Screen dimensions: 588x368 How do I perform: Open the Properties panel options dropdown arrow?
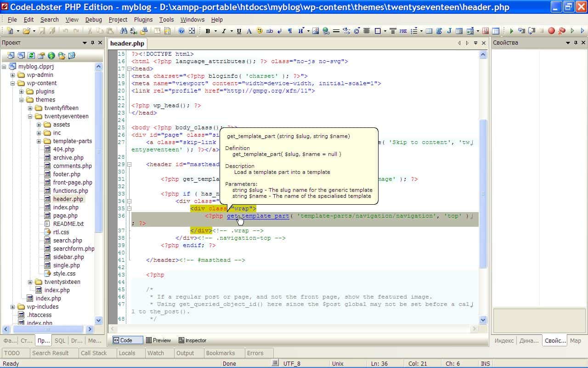coord(568,43)
